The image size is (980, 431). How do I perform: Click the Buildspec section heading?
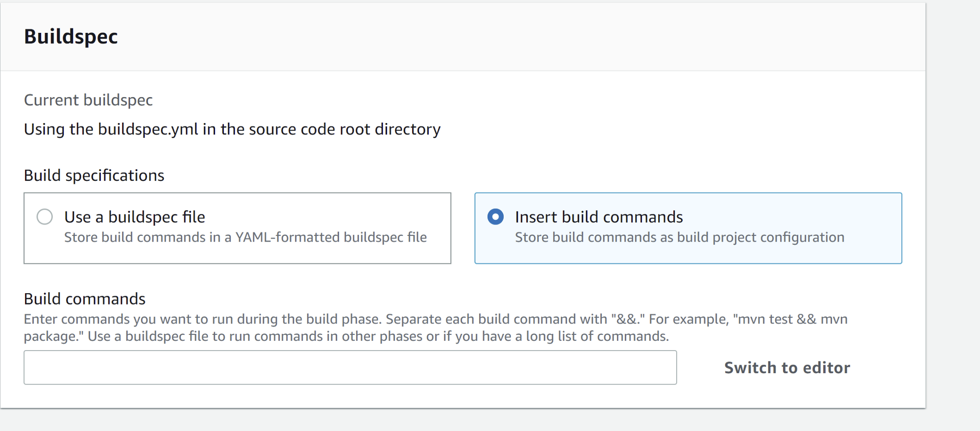[x=71, y=37]
